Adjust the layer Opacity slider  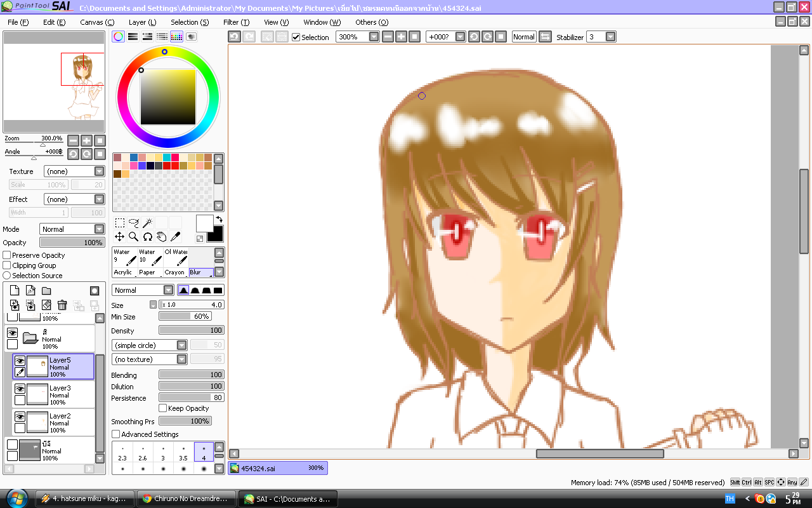pyautogui.click(x=72, y=243)
